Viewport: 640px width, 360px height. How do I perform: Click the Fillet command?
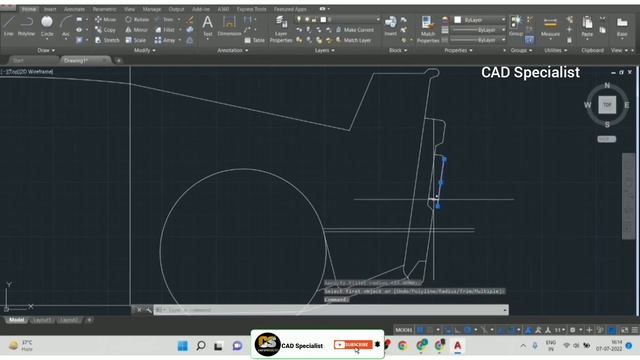(x=165, y=30)
